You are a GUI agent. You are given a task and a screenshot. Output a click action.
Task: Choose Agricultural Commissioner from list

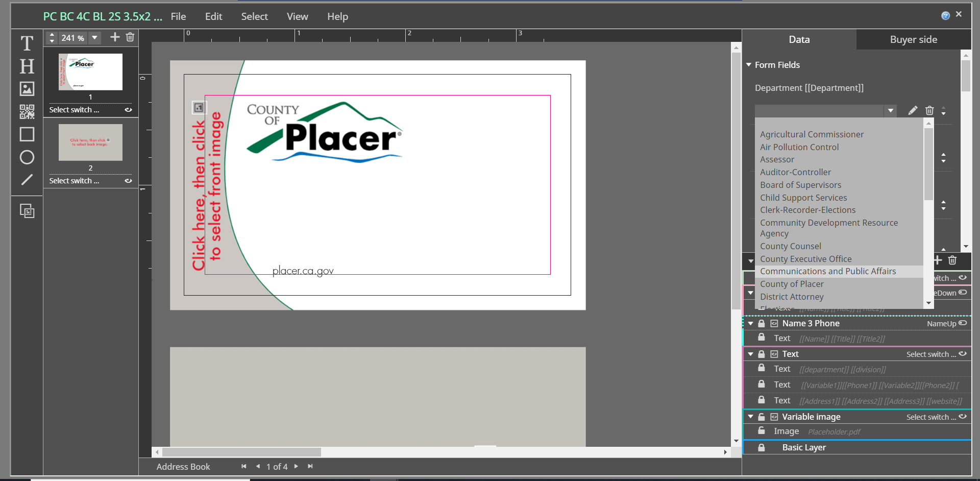pos(812,134)
